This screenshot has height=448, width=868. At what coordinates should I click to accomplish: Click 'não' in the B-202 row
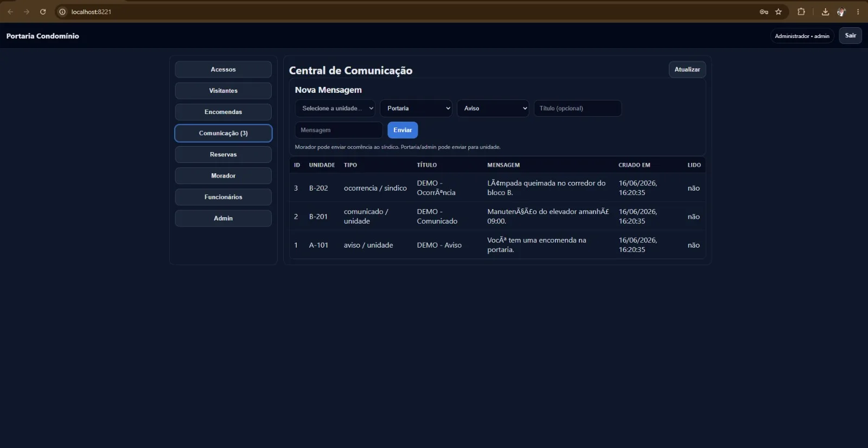pyautogui.click(x=693, y=188)
